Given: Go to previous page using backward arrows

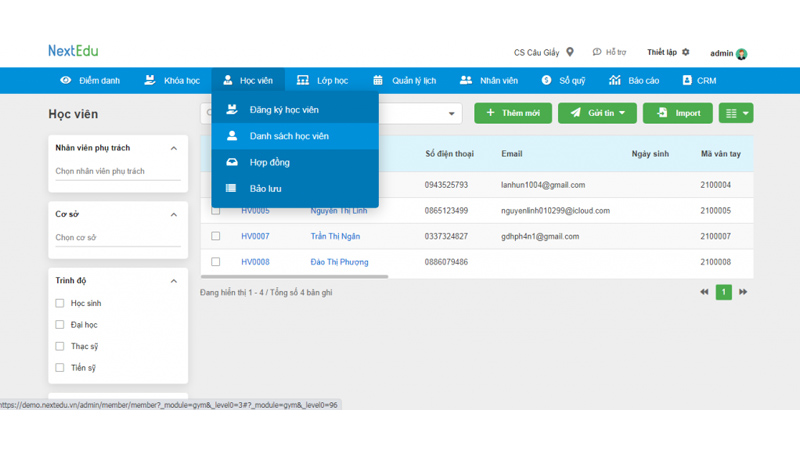Looking at the screenshot, I should click(x=704, y=292).
